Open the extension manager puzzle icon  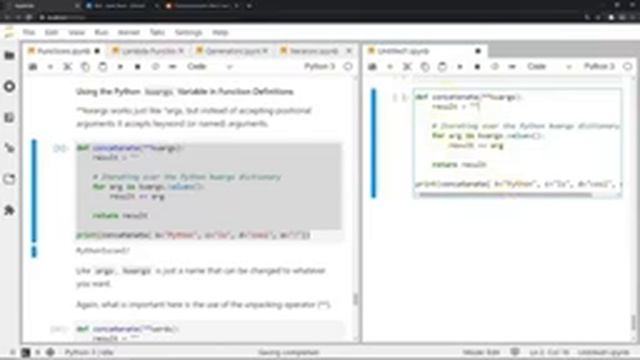tap(9, 210)
